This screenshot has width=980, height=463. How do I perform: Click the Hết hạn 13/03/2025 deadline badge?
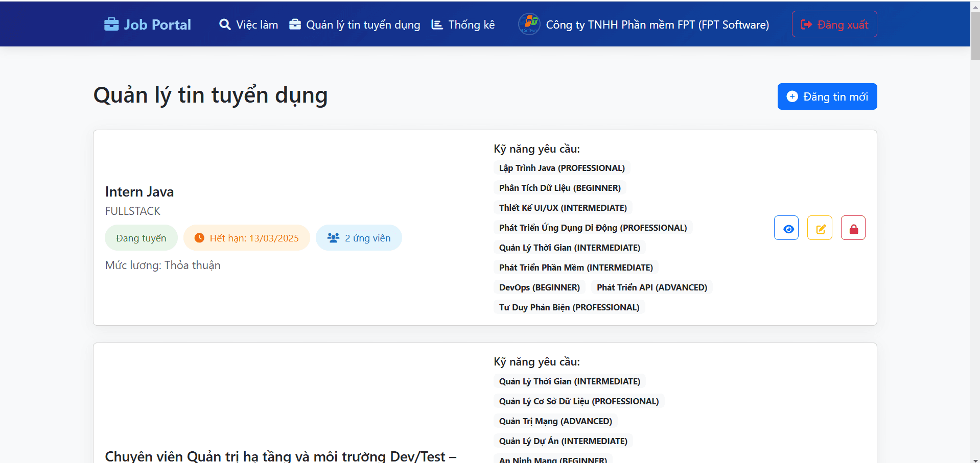pyautogui.click(x=247, y=238)
